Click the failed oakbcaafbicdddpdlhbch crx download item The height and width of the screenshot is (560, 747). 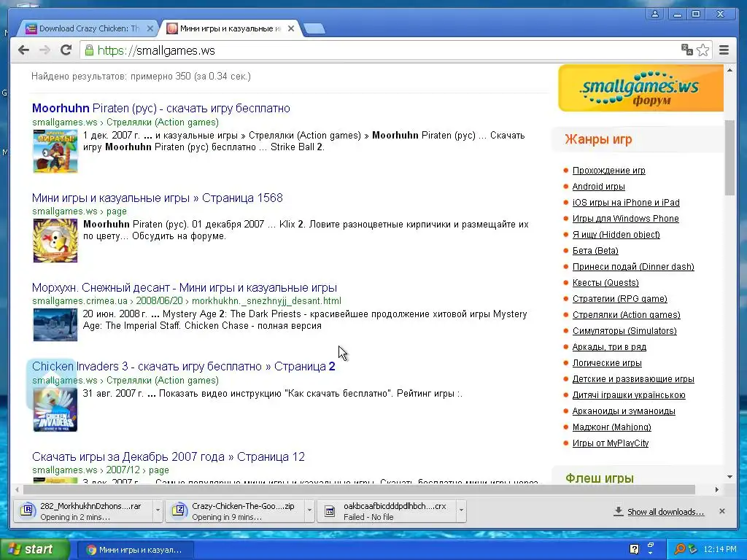coord(387,511)
